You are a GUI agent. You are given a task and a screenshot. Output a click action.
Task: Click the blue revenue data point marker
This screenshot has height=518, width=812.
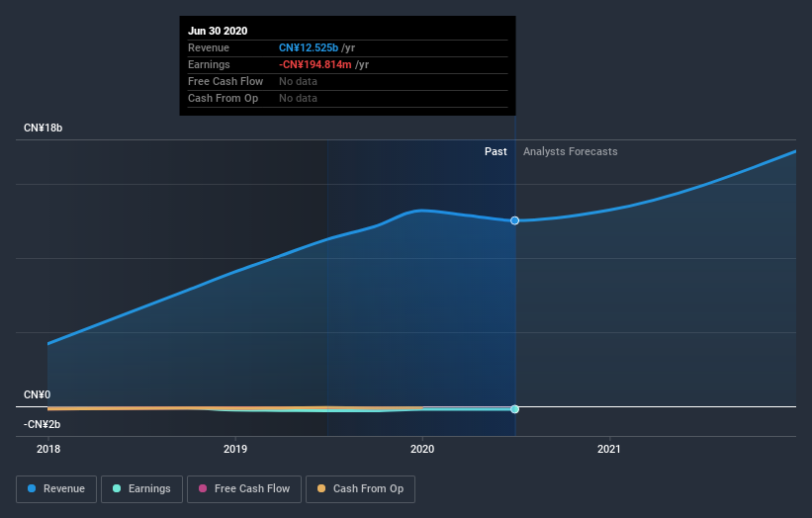pos(514,220)
